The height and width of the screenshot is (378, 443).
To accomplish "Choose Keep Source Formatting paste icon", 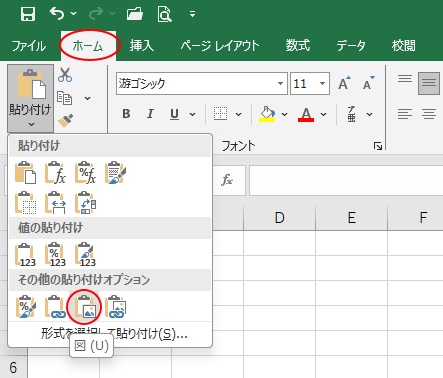I will 115,173.
